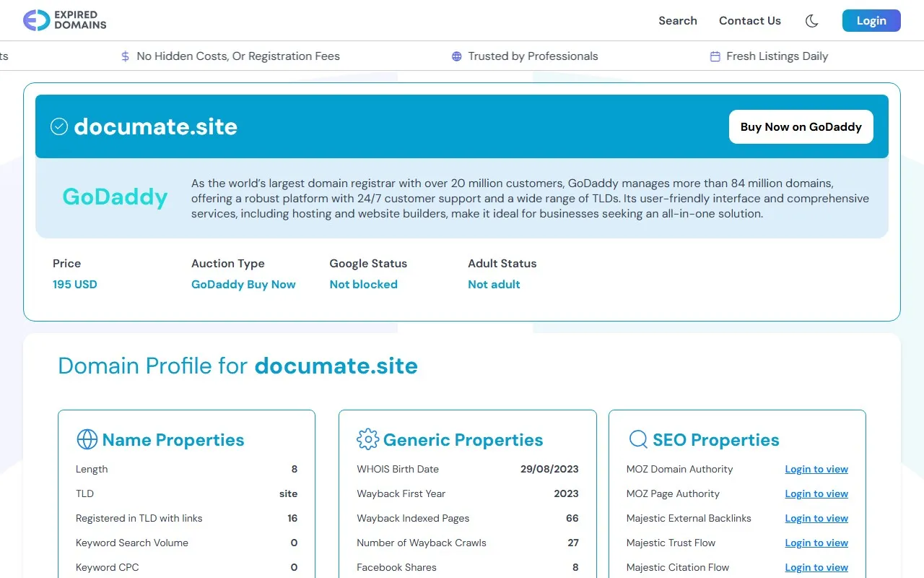Select the globe icon beside Name Properties
Image resolution: width=924 pixels, height=578 pixels.
87,439
